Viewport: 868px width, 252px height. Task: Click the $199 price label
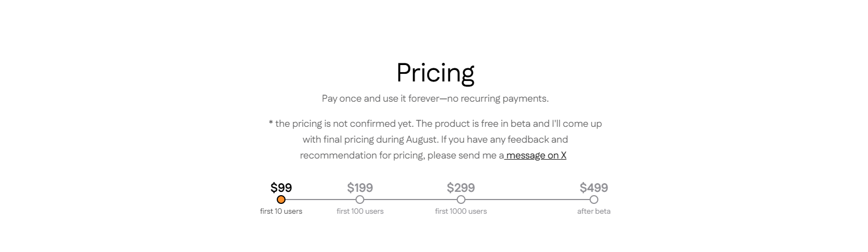point(360,187)
